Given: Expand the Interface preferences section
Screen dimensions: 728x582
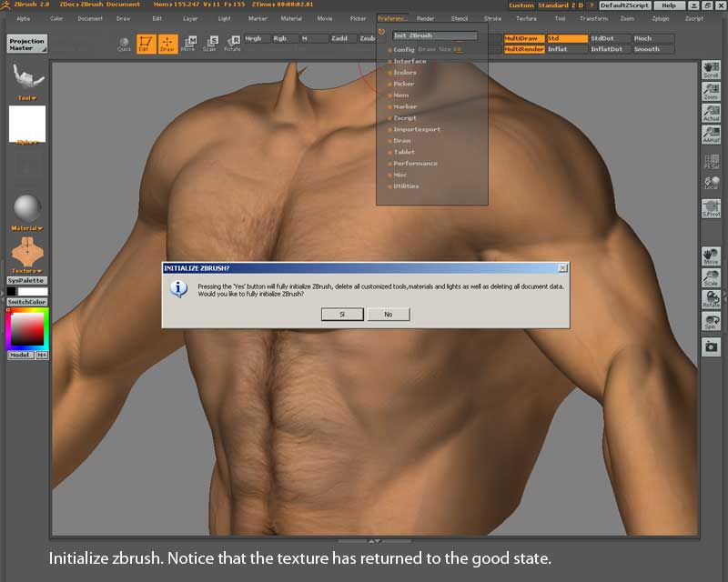Looking at the screenshot, I should click(x=409, y=61).
